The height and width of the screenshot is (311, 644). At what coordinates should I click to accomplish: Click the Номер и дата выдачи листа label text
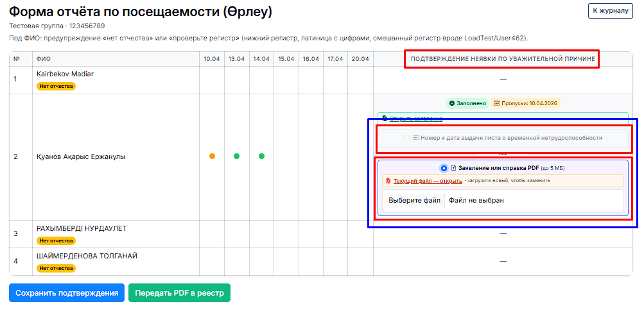click(511, 138)
